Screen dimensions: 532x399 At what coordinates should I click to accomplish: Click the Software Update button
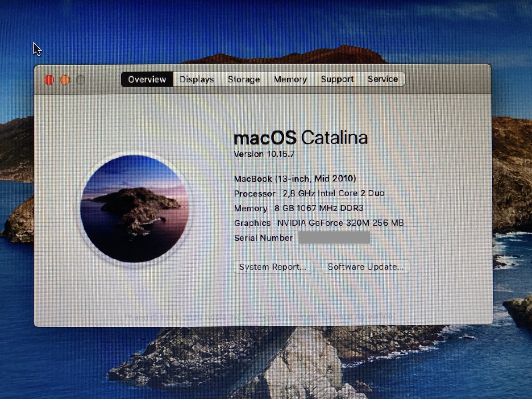coord(365,267)
